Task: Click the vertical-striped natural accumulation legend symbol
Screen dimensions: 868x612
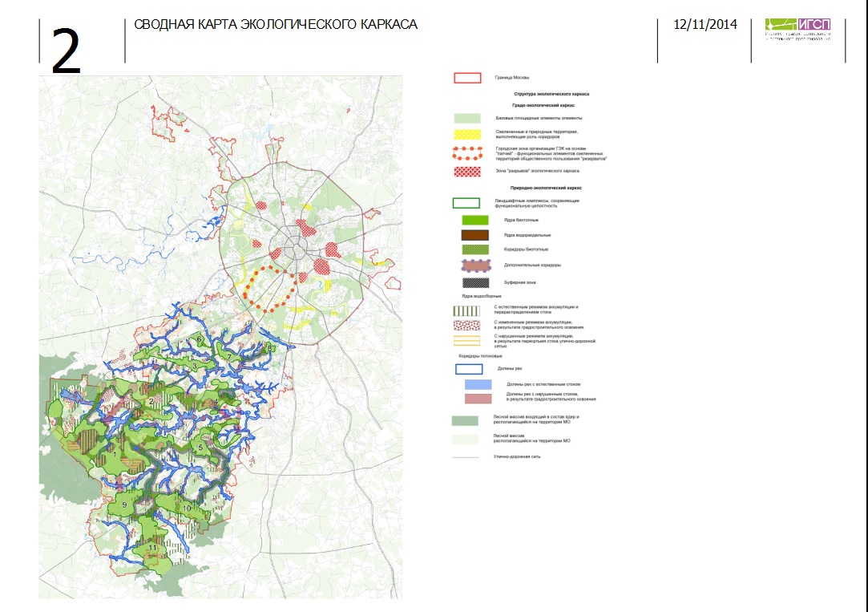Action: click(466, 310)
